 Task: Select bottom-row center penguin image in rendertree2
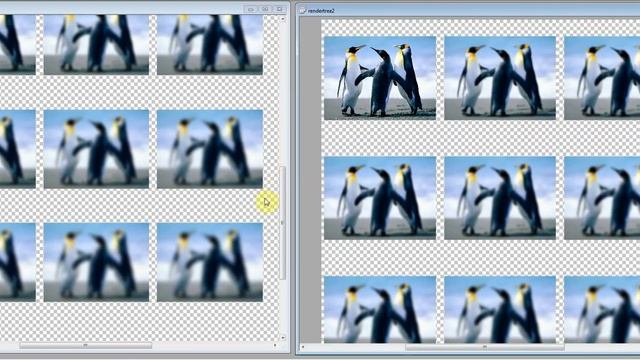coord(500,309)
